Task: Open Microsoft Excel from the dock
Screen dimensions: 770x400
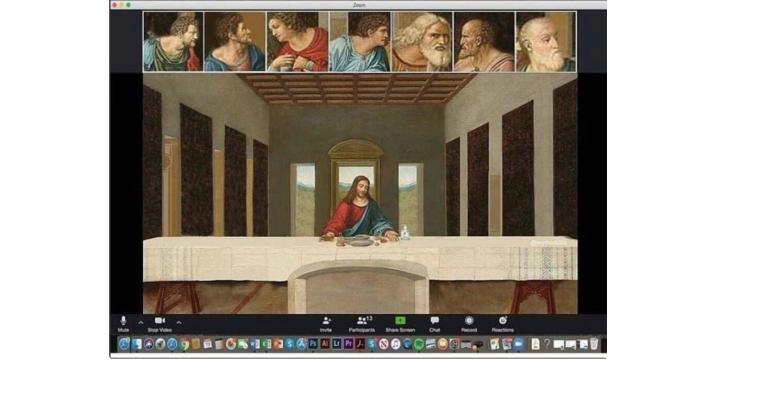Action: [266, 345]
